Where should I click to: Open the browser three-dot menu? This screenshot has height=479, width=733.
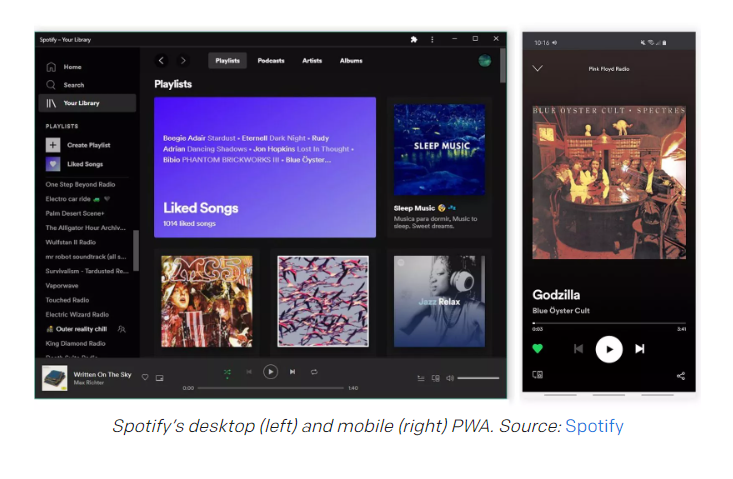(x=432, y=39)
